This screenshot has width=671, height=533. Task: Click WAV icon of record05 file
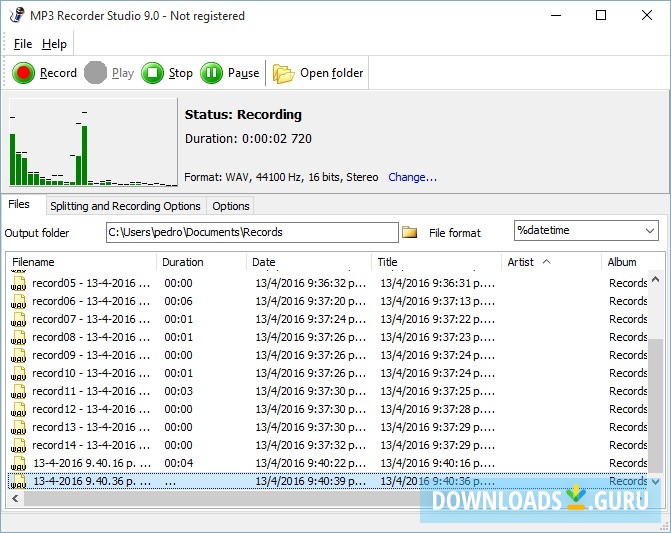pyautogui.click(x=18, y=283)
